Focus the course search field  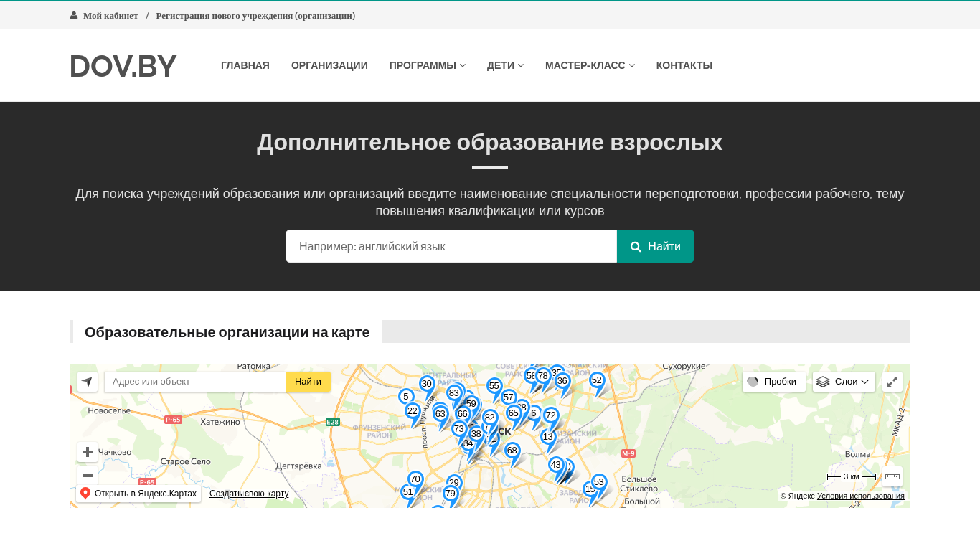(451, 246)
